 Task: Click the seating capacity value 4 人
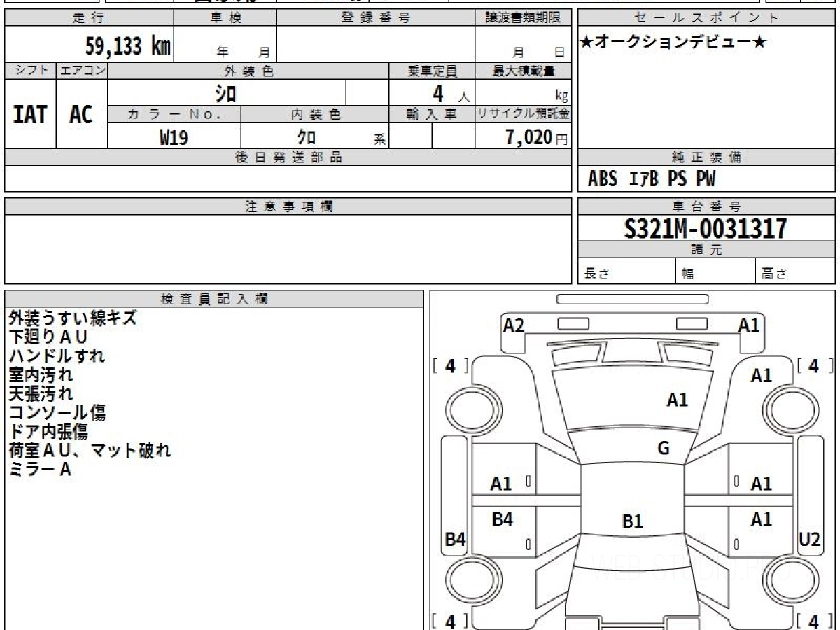click(x=451, y=94)
